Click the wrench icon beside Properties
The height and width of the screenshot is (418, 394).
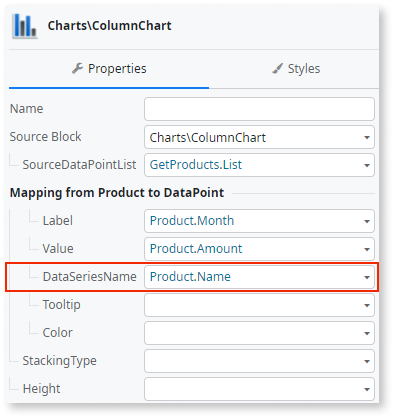(x=77, y=69)
